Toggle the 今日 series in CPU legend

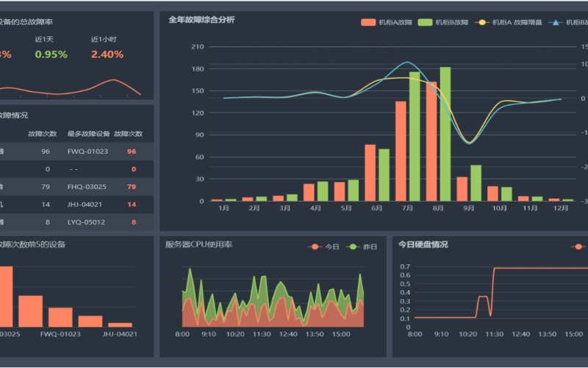point(323,247)
